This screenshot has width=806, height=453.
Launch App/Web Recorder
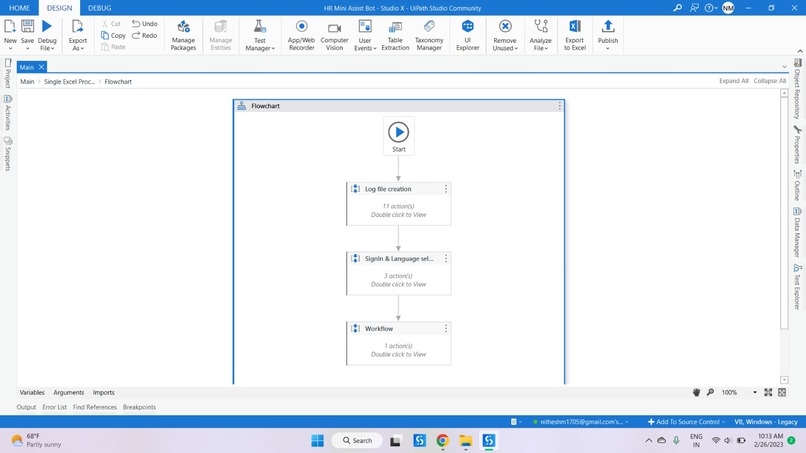pos(301,34)
